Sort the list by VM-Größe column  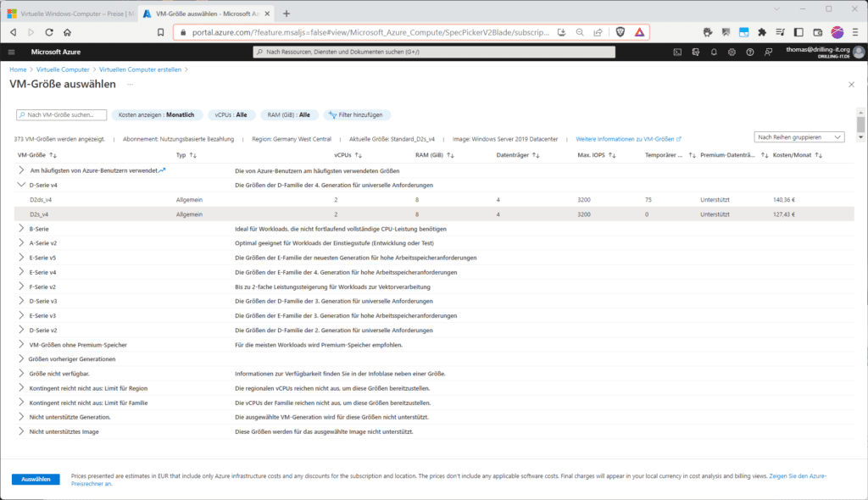click(37, 155)
